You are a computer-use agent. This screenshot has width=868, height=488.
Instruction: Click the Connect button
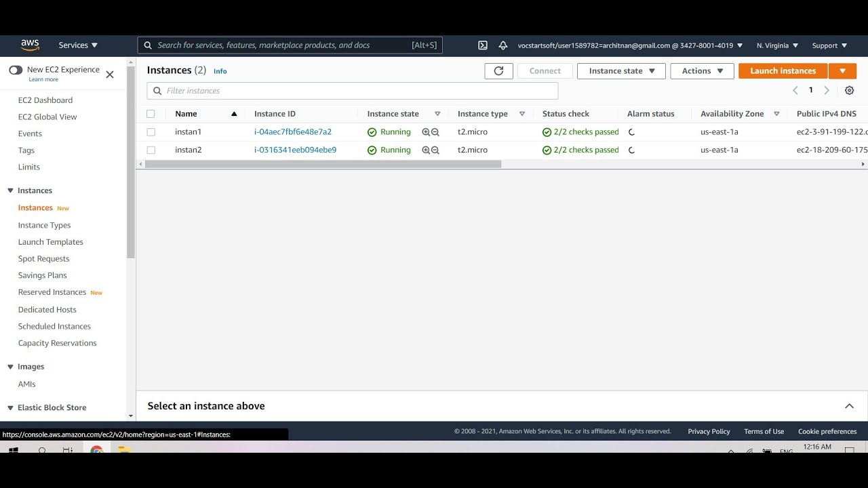[x=545, y=70]
